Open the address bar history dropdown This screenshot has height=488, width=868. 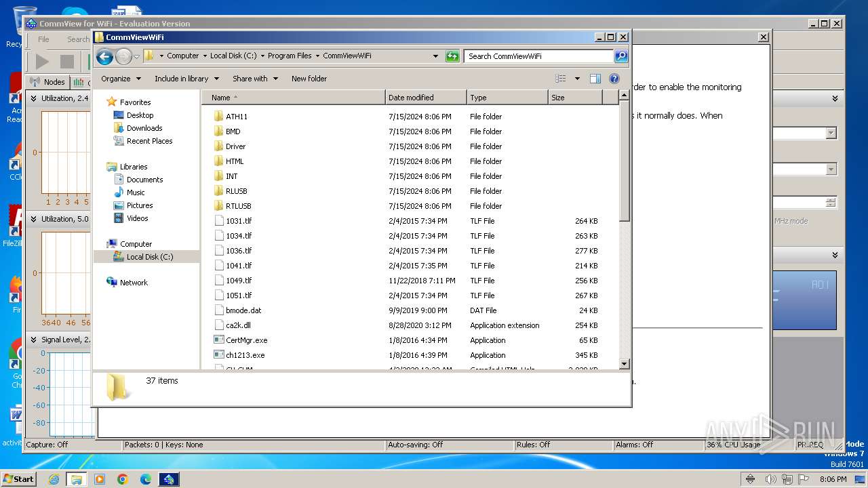click(x=435, y=56)
